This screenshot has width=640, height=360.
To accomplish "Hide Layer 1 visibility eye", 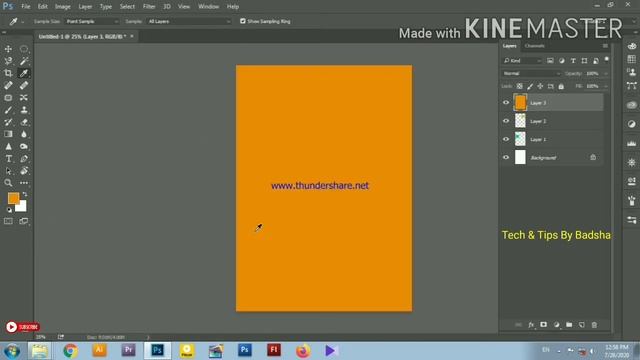I will tap(506, 140).
